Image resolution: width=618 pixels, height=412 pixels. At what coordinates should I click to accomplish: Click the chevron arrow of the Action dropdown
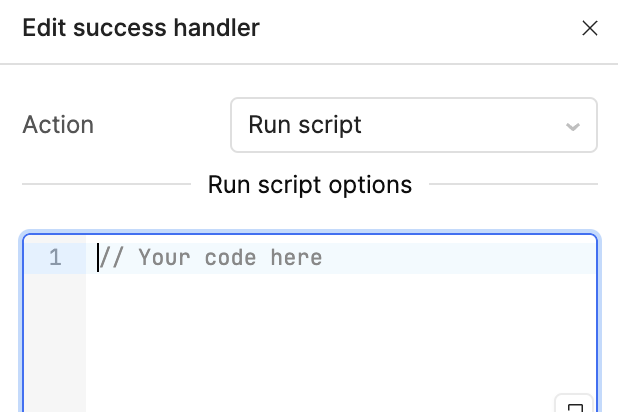coord(573,127)
